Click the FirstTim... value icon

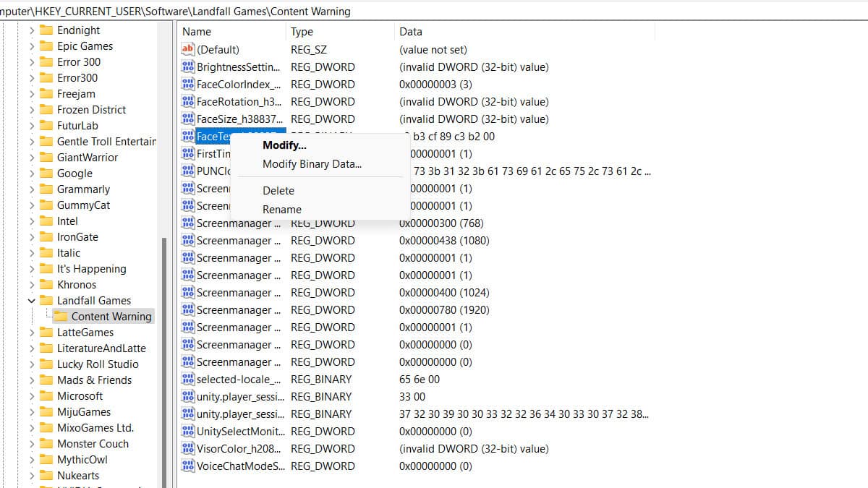tap(188, 153)
